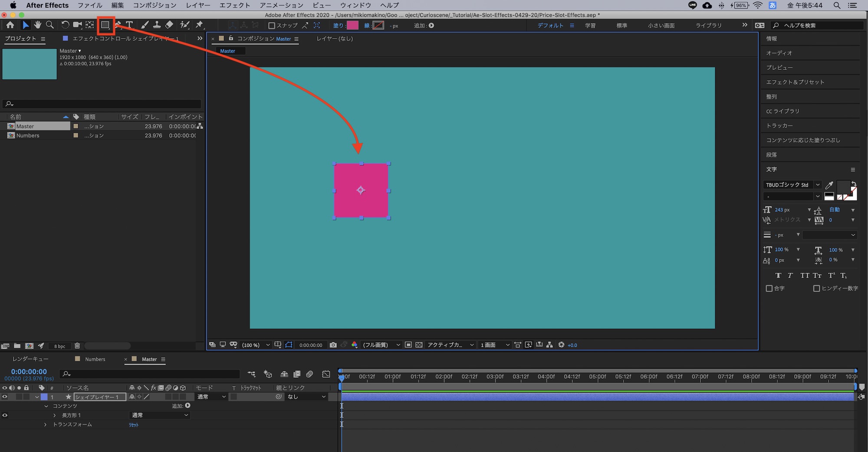The width and height of the screenshot is (868, 452).
Task: Click the リセット transform link
Action: click(133, 425)
